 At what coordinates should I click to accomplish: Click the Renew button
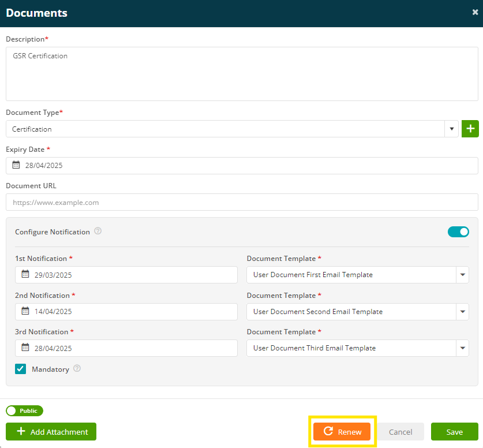[x=342, y=432]
